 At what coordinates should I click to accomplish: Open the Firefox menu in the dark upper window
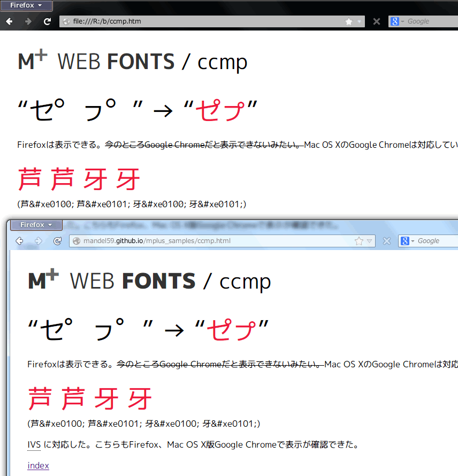26,5
